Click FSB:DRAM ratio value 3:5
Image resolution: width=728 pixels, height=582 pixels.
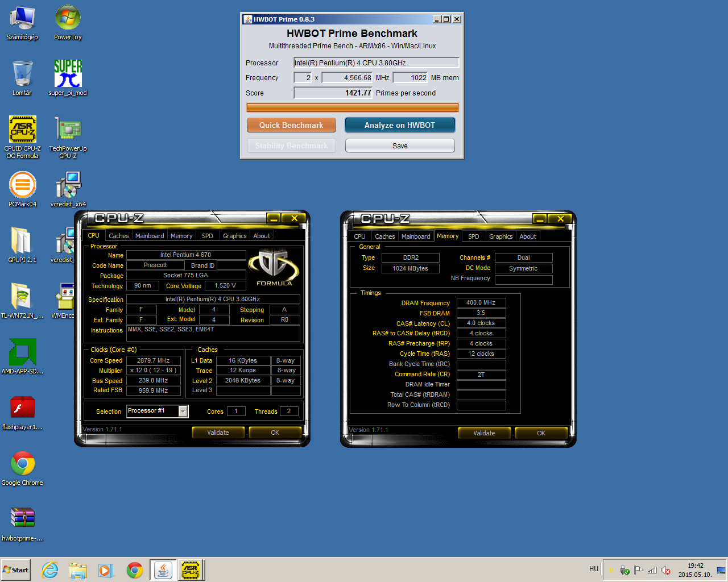click(481, 313)
